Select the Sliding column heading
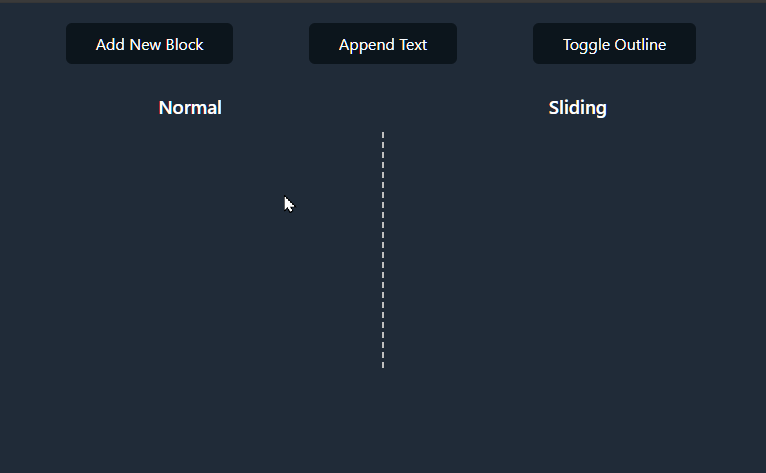766x473 pixels. coord(577,108)
